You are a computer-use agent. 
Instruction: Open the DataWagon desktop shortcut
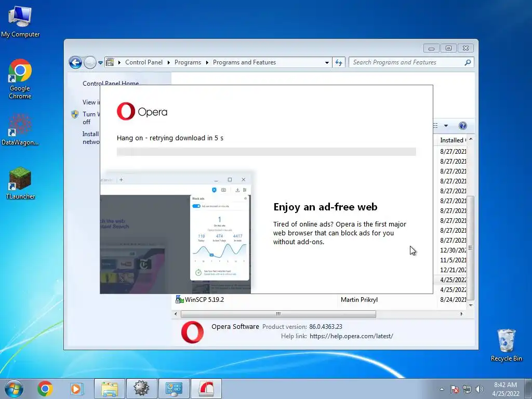(x=20, y=129)
